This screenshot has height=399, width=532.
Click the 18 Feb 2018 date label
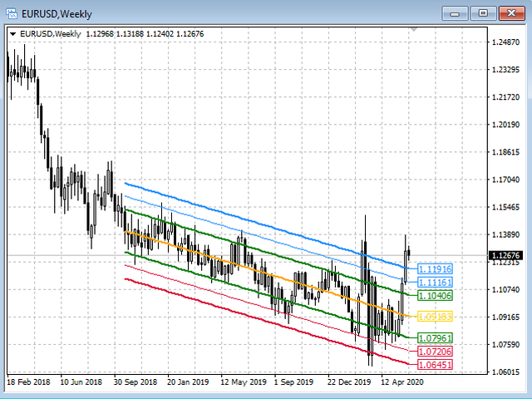click(27, 382)
